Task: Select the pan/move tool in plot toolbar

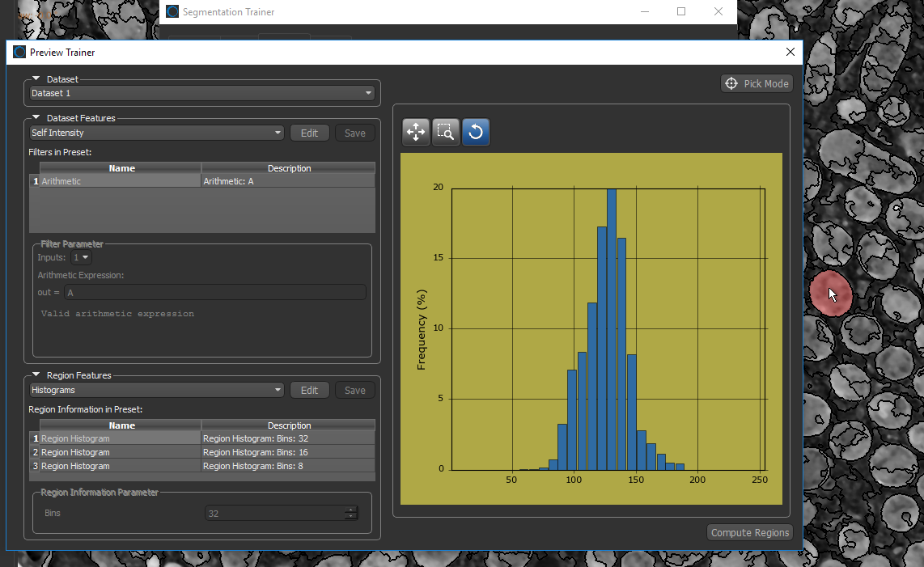Action: [x=416, y=132]
